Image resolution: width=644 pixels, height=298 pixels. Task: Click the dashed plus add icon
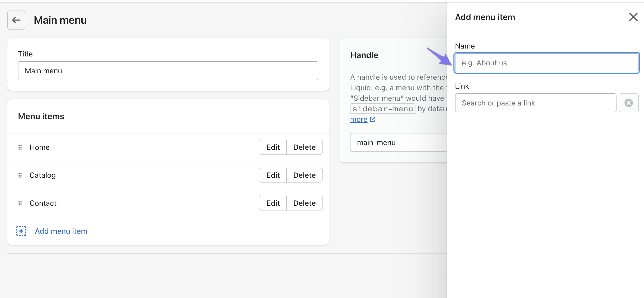[21, 231]
